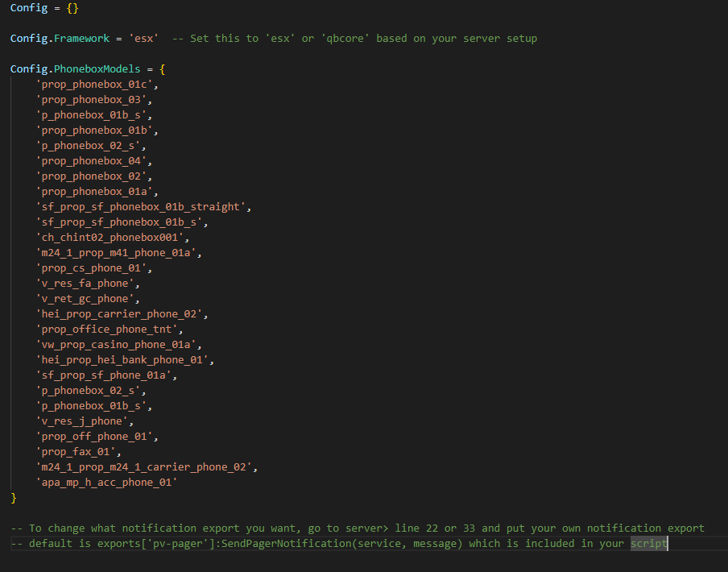Place cursor in 'm24_1_prop_m41_phone_01a' string

[116, 253]
